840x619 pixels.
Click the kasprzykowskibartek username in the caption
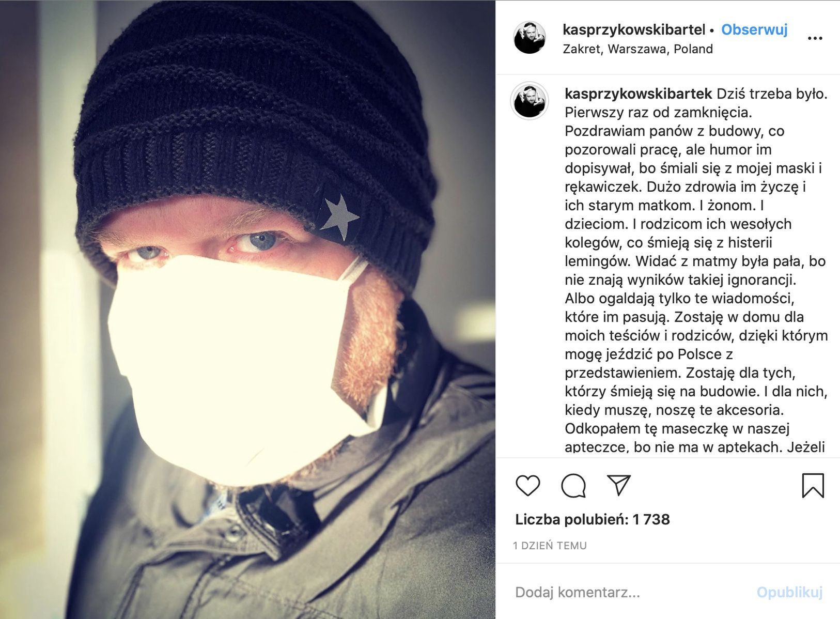click(639, 94)
